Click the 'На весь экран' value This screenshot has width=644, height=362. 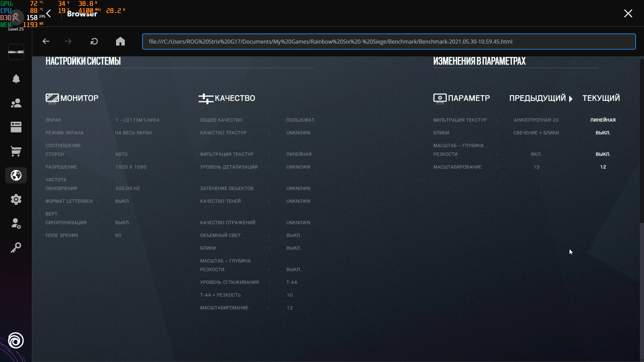coord(133,133)
